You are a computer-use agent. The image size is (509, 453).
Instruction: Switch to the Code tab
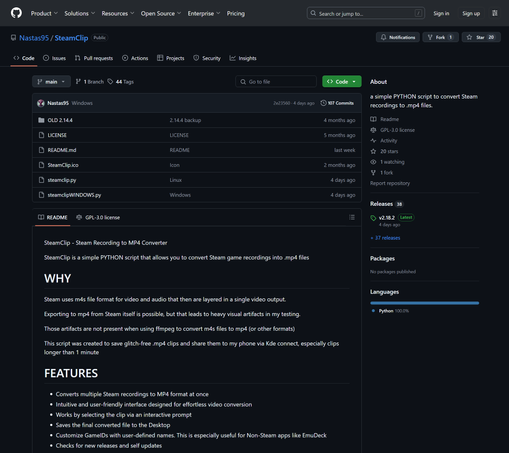coord(24,58)
